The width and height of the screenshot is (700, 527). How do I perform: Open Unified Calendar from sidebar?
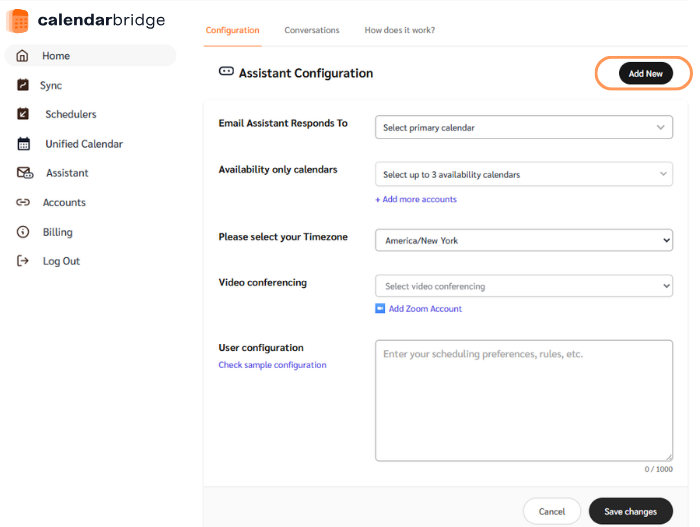tap(84, 144)
